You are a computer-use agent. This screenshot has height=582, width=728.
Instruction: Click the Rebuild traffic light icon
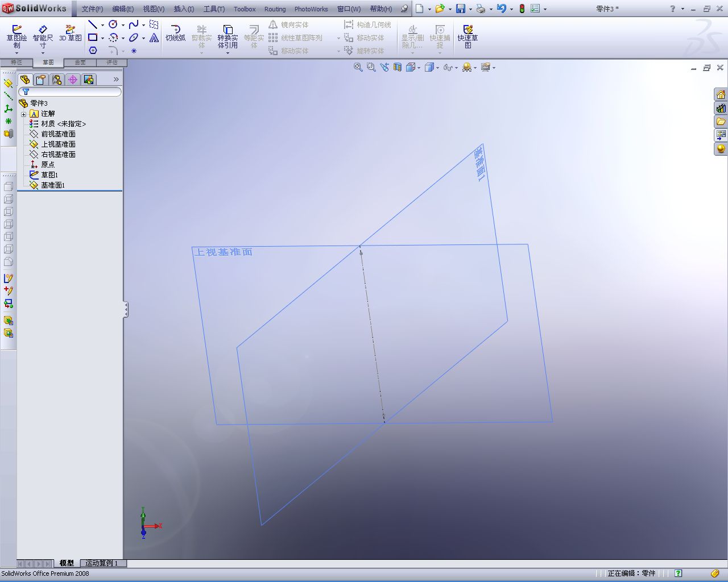coord(522,9)
